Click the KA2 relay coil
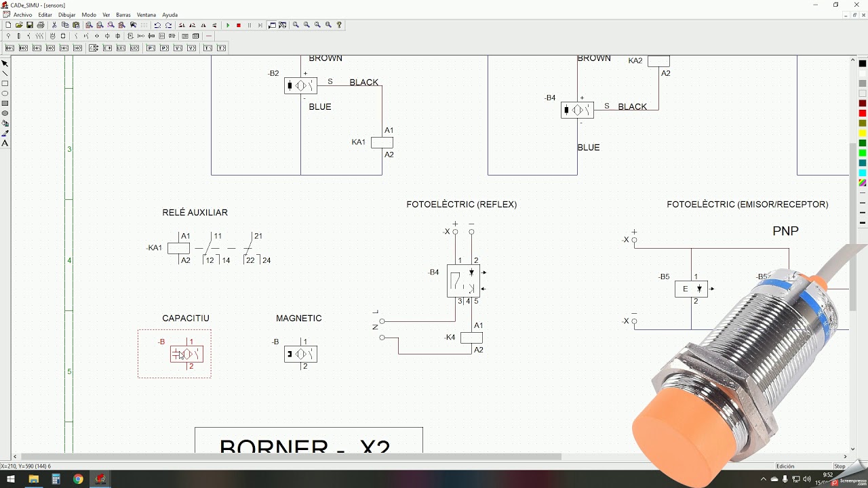Viewport: 868px width, 488px height. click(x=658, y=61)
